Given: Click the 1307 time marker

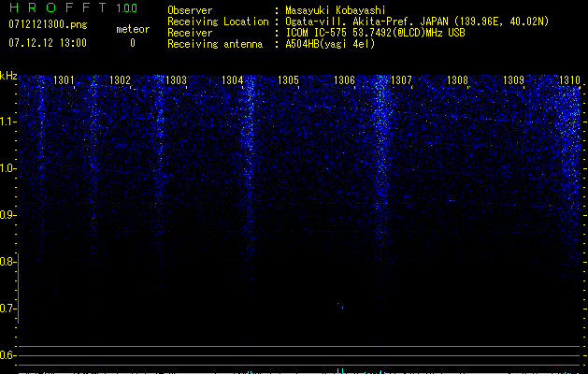Looking at the screenshot, I should pyautogui.click(x=401, y=79).
